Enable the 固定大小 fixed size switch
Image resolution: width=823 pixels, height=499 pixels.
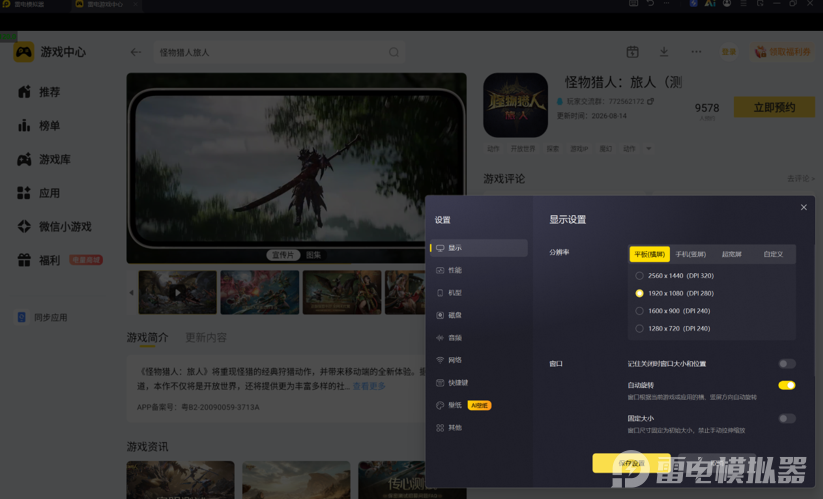pyautogui.click(x=787, y=418)
